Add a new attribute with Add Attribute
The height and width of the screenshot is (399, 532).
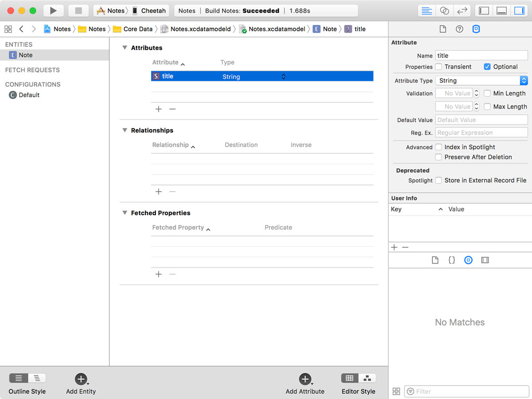point(305,379)
